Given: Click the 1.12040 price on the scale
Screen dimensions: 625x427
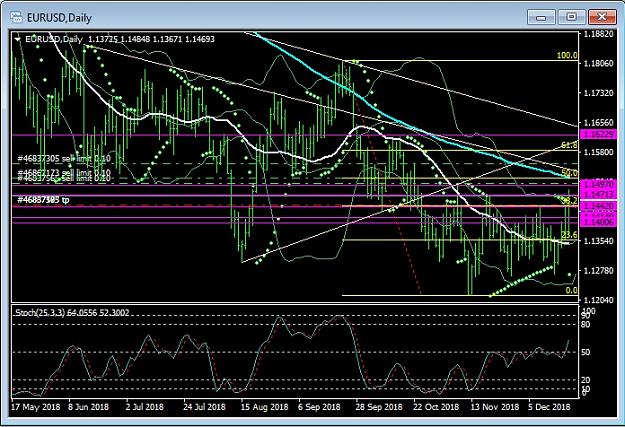Looking at the screenshot, I should point(599,300).
